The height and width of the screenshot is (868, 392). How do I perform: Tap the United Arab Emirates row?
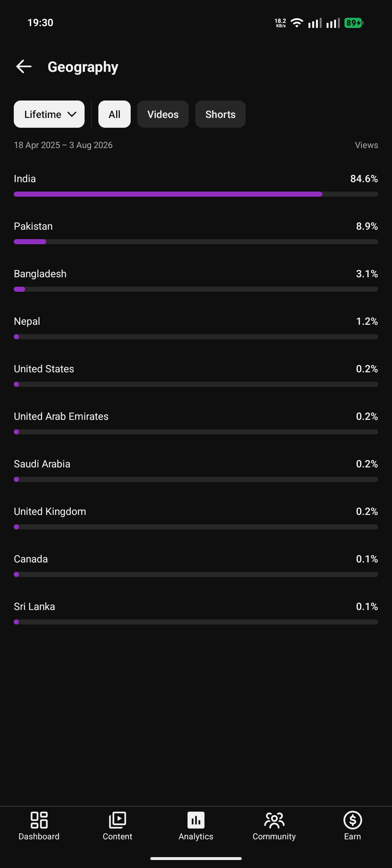[x=196, y=423]
